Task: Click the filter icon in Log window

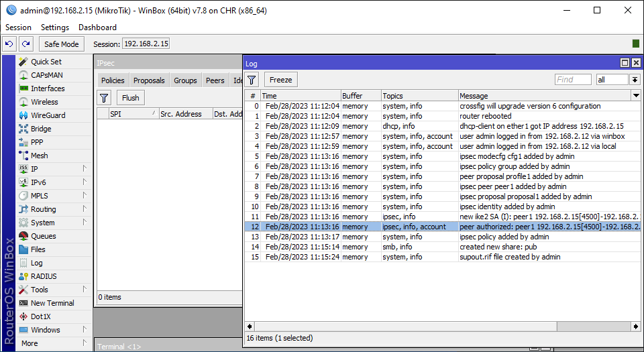Action: point(252,80)
